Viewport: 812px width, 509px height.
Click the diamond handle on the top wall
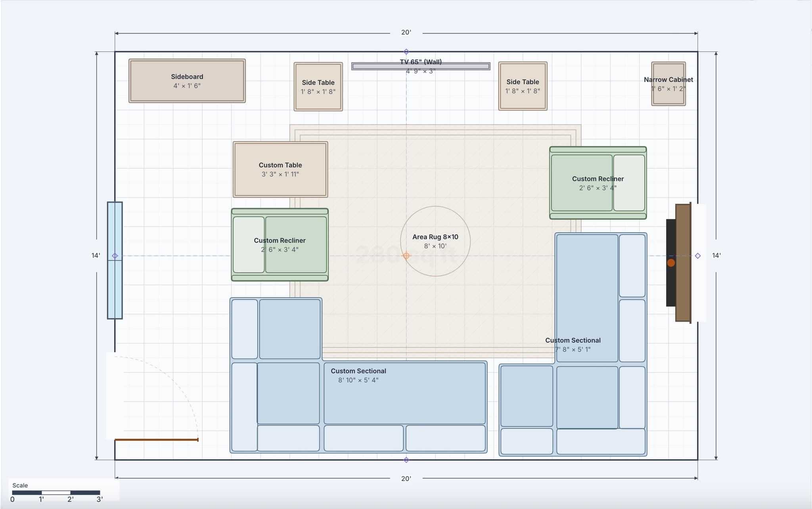tap(406, 51)
